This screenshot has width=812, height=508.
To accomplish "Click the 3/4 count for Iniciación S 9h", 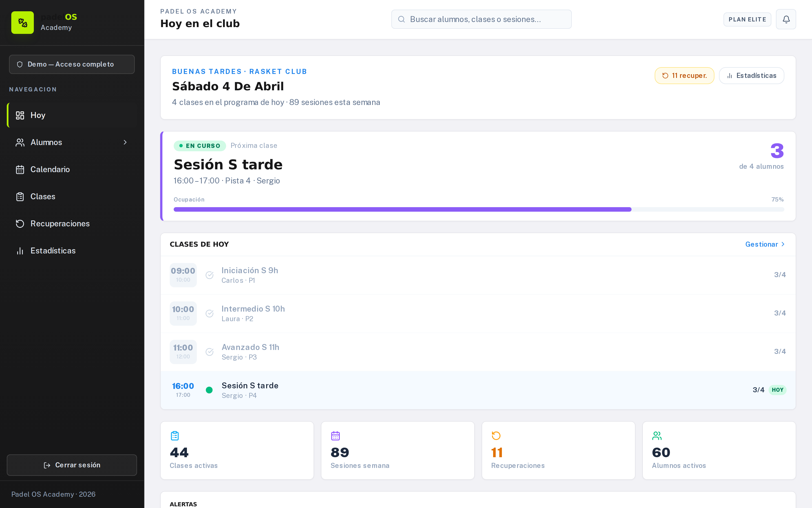I will pyautogui.click(x=780, y=275).
